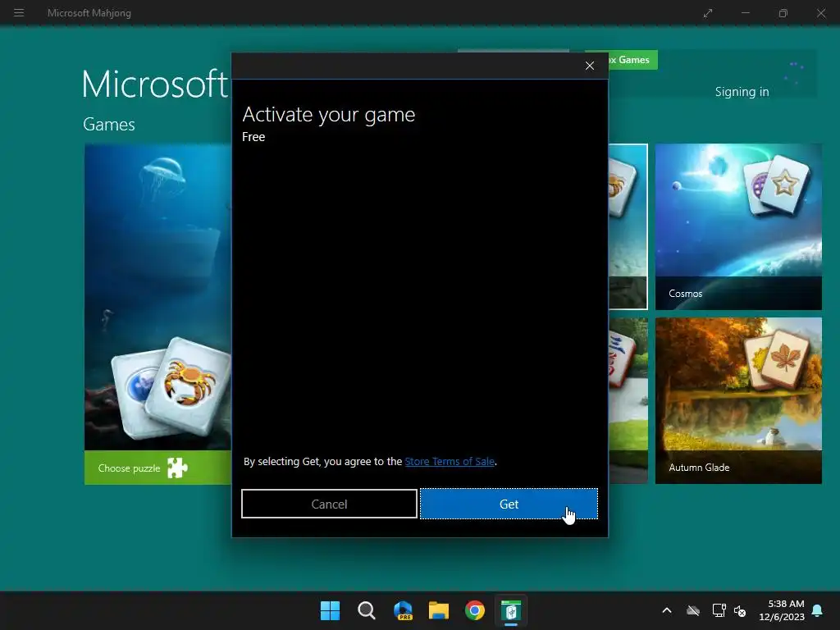Screen dimensions: 840x630
Task: Close the Microsoft Mahjong window
Action: 820,13
